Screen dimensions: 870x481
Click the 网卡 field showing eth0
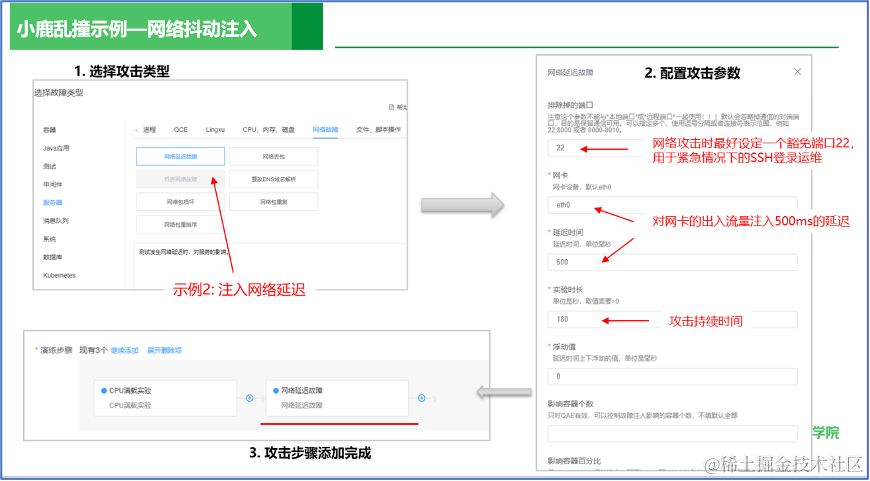pyautogui.click(x=672, y=205)
